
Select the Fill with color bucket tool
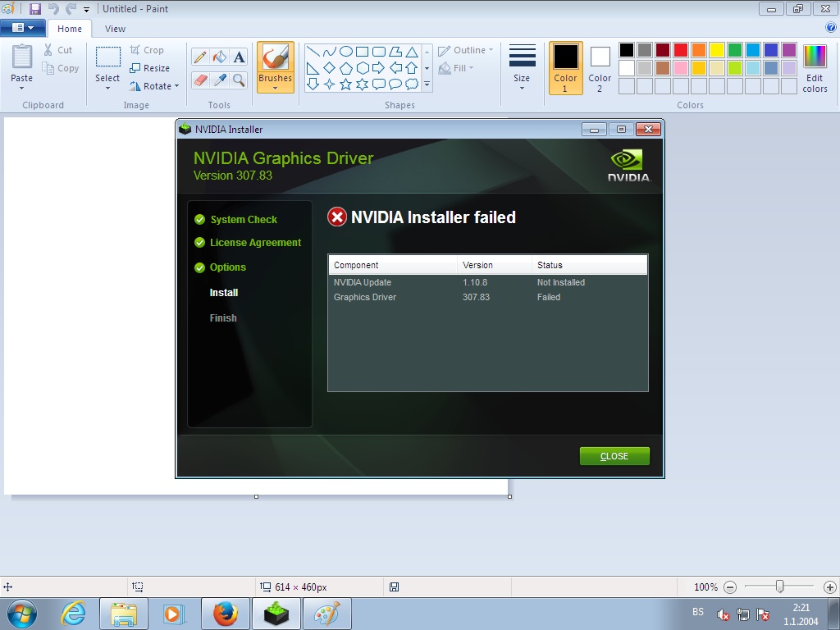[220, 57]
